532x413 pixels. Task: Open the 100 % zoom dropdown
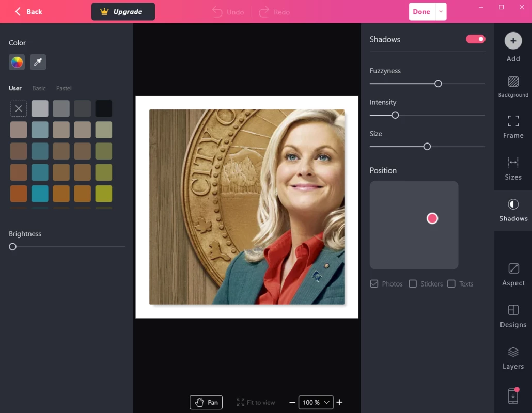coord(316,403)
